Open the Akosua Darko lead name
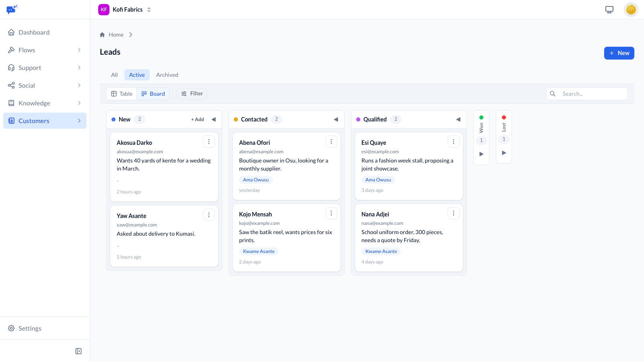 [134, 143]
